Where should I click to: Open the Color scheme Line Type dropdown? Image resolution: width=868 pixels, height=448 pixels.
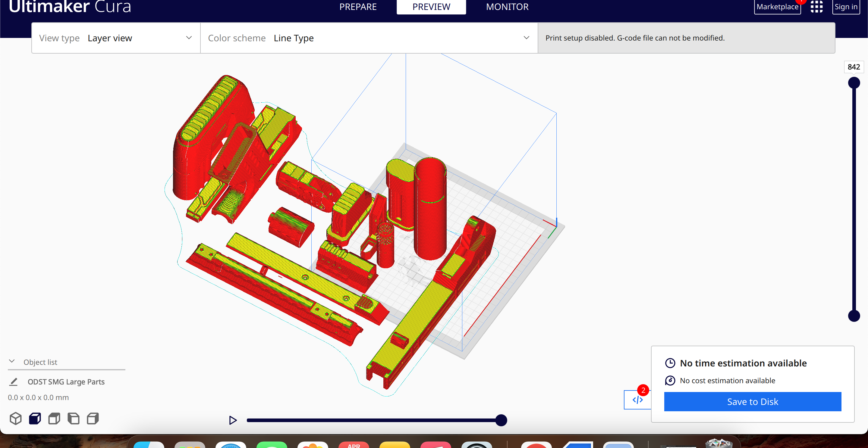369,38
